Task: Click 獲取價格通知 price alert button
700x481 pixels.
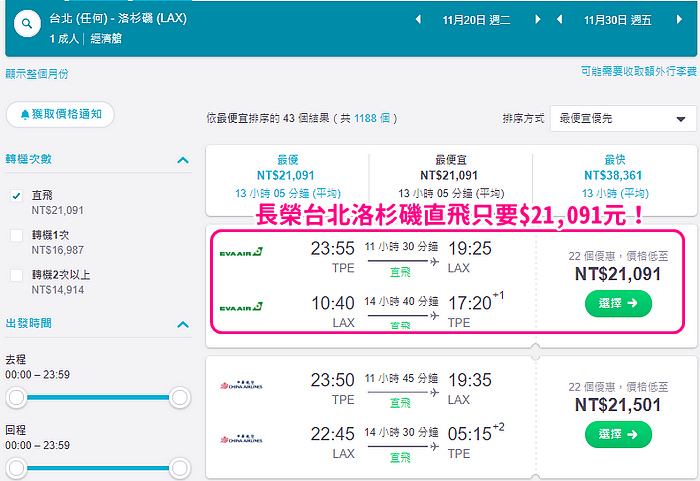Action: point(60,114)
